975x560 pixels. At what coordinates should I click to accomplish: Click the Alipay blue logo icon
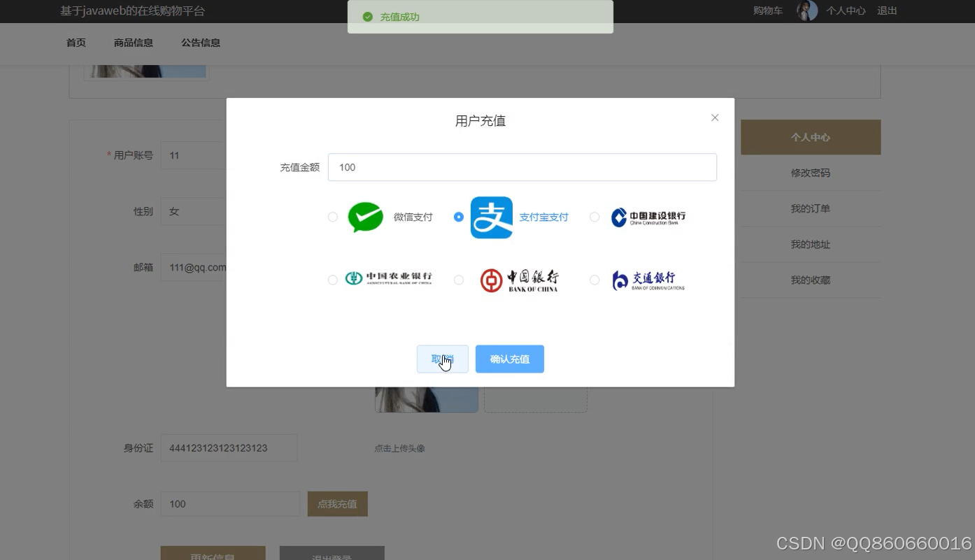point(492,217)
